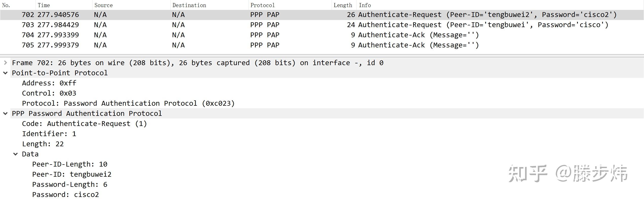Click the Code: Authenticate-Request field
The width and height of the screenshot is (644, 199).
tap(84, 124)
